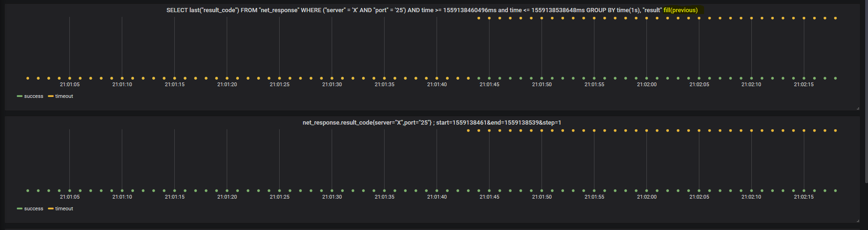Image resolution: width=868 pixels, height=230 pixels.
Task: Click yellow timeout color swatch in step=1 panel legend
Action: [x=51, y=208]
